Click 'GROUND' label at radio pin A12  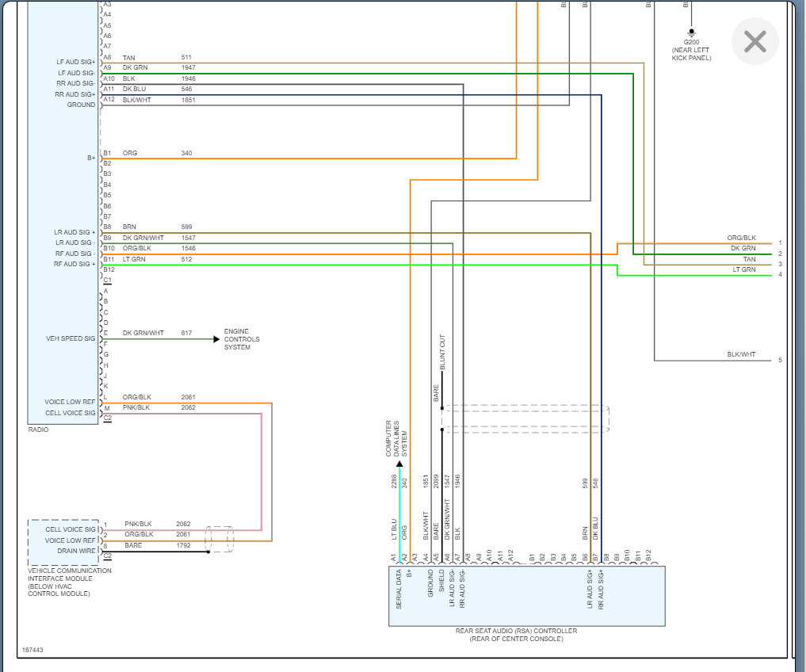[81, 105]
